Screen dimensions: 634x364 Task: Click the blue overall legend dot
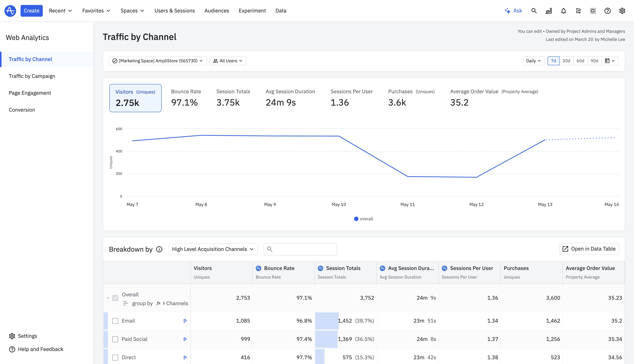click(356, 219)
